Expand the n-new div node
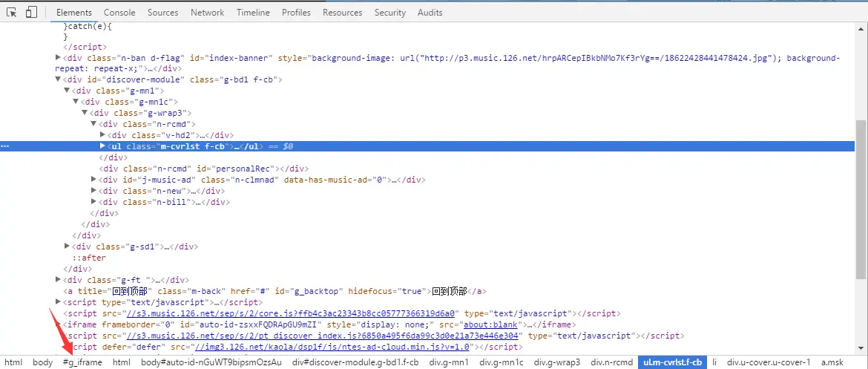868x369 pixels. point(93,191)
